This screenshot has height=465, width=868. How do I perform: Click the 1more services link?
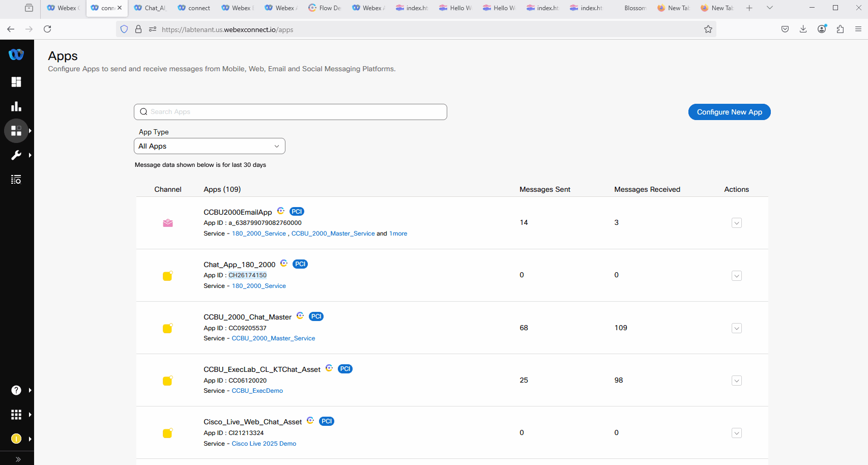[x=398, y=234]
